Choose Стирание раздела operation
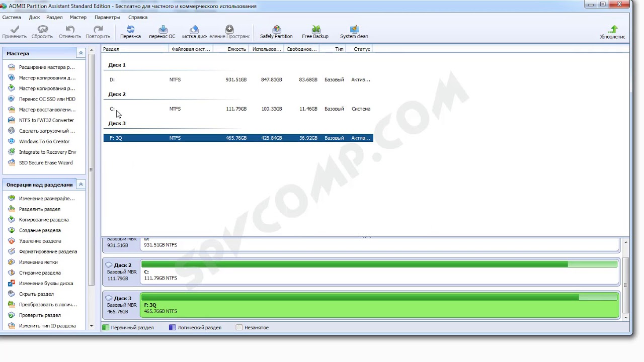The height and width of the screenshot is (362, 644). [x=34, y=273]
